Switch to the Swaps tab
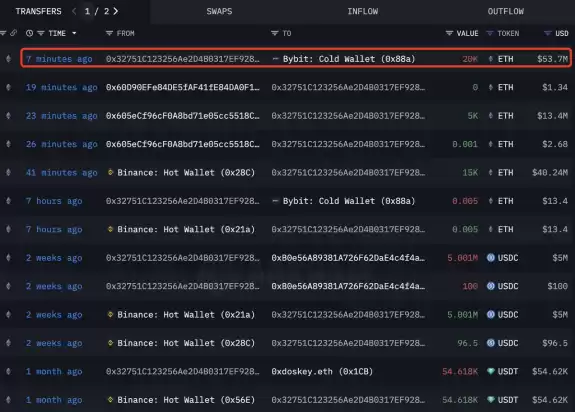This screenshot has width=575, height=412. pyautogui.click(x=219, y=11)
